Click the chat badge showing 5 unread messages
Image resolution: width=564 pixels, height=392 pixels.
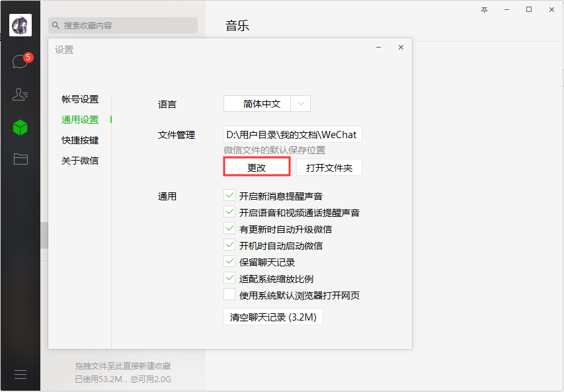[27, 58]
